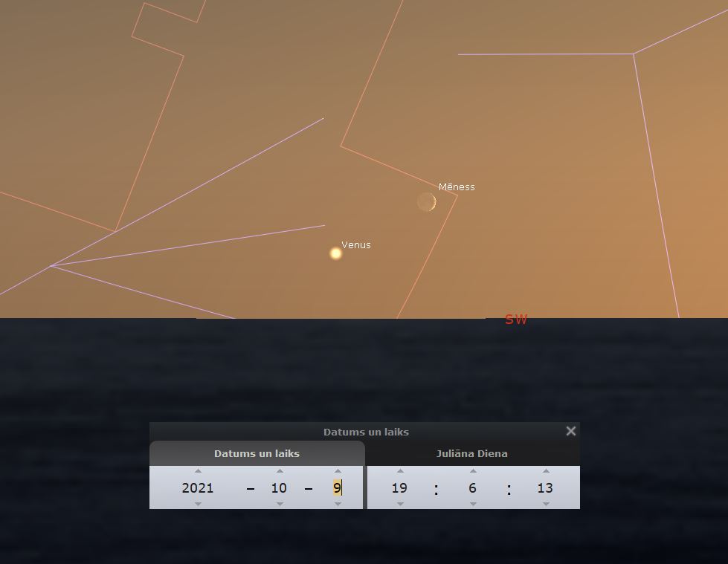The image size is (728, 564).
Task: Decrease the hour value with down arrow
Action: [400, 504]
